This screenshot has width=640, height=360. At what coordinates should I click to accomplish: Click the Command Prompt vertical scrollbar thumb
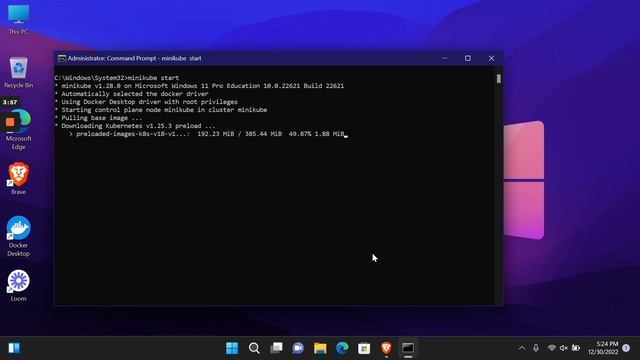[499, 79]
